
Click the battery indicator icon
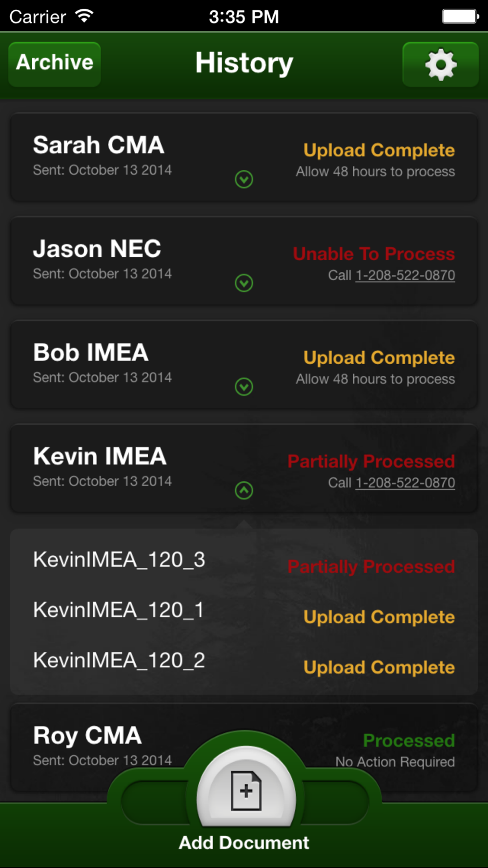coord(460,17)
